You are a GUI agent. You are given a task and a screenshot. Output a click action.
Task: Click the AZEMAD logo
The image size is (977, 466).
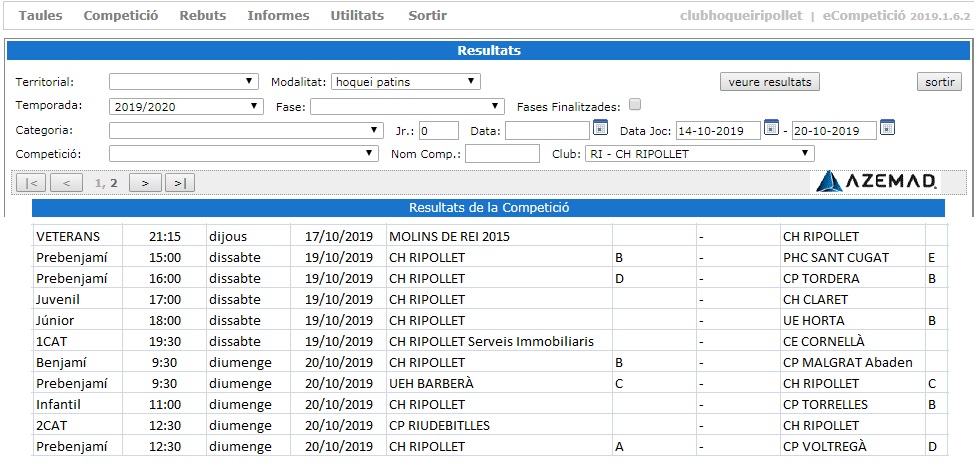[x=876, y=181]
